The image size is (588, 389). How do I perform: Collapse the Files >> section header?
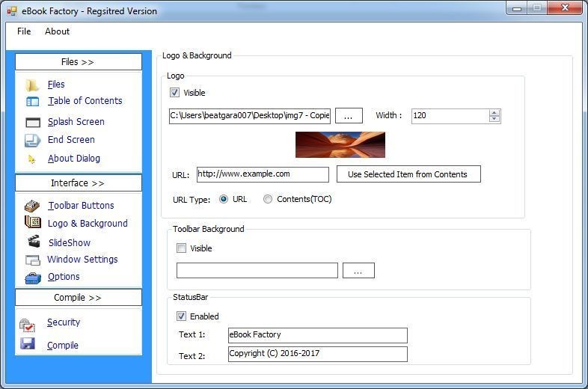click(x=79, y=62)
